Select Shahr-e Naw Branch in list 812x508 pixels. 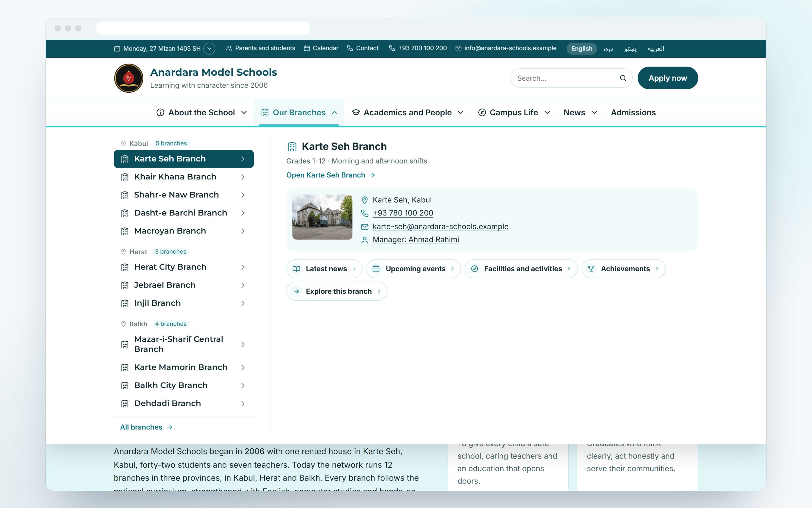pyautogui.click(x=183, y=195)
